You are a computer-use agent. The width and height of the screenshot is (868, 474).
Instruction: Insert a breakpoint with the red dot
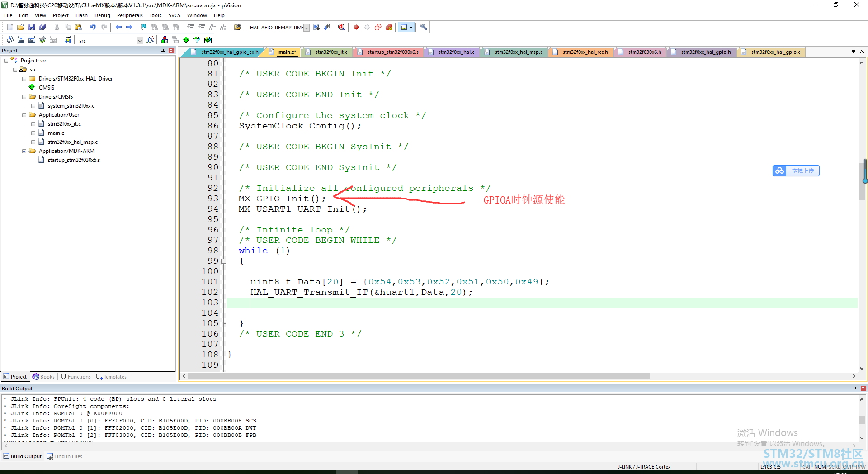click(356, 27)
